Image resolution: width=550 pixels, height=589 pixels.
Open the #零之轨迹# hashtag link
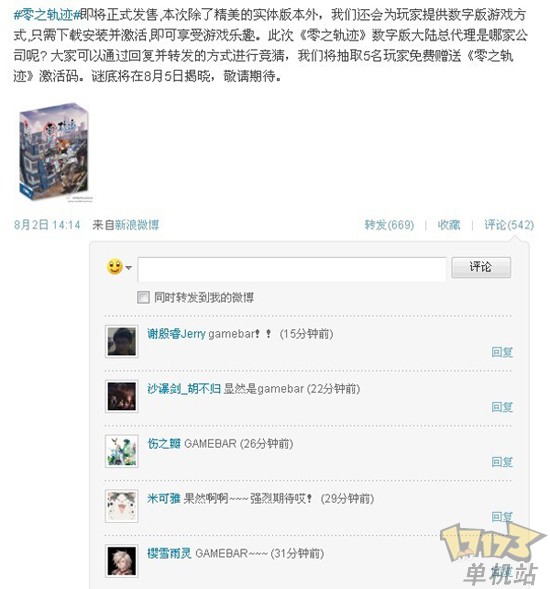click(x=47, y=15)
